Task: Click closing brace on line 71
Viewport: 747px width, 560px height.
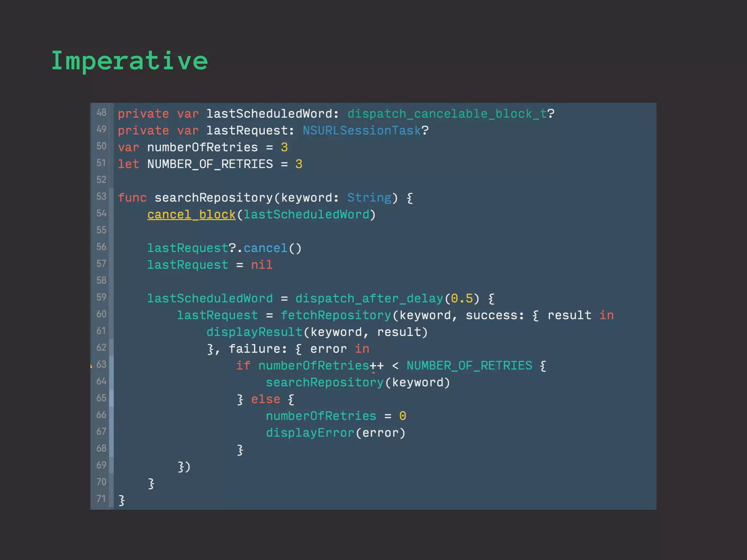Action: (x=122, y=500)
